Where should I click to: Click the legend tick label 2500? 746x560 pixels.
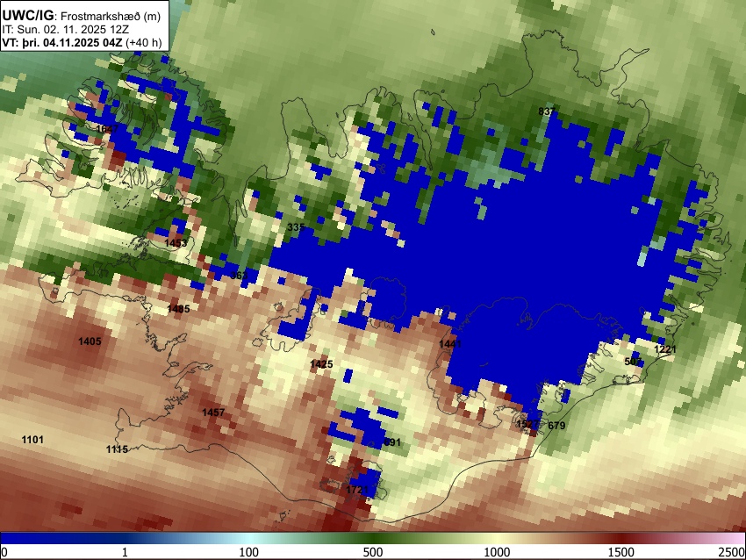click(x=732, y=552)
